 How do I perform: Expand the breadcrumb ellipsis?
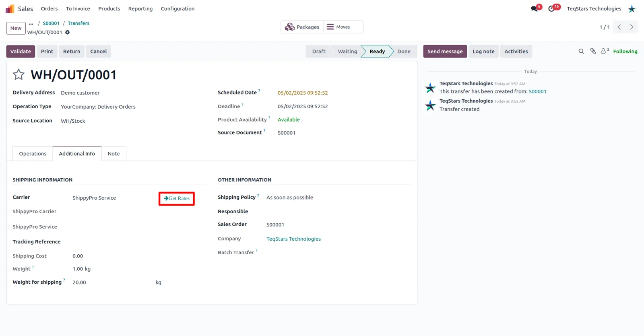pyautogui.click(x=31, y=24)
